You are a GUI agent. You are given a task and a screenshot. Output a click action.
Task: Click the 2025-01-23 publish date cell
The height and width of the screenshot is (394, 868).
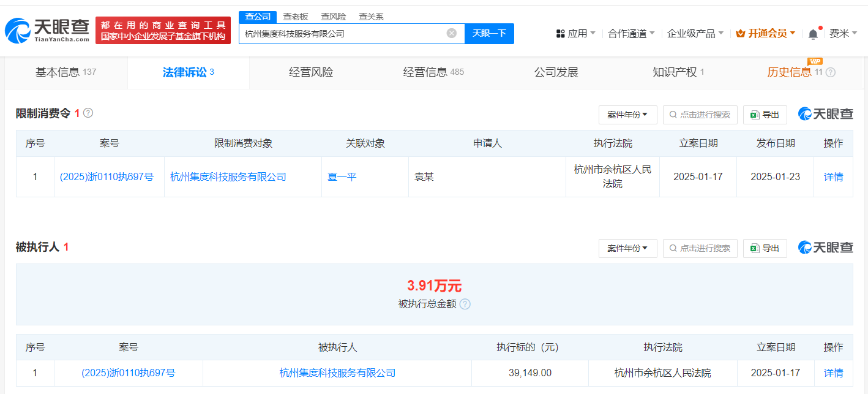pyautogui.click(x=775, y=176)
